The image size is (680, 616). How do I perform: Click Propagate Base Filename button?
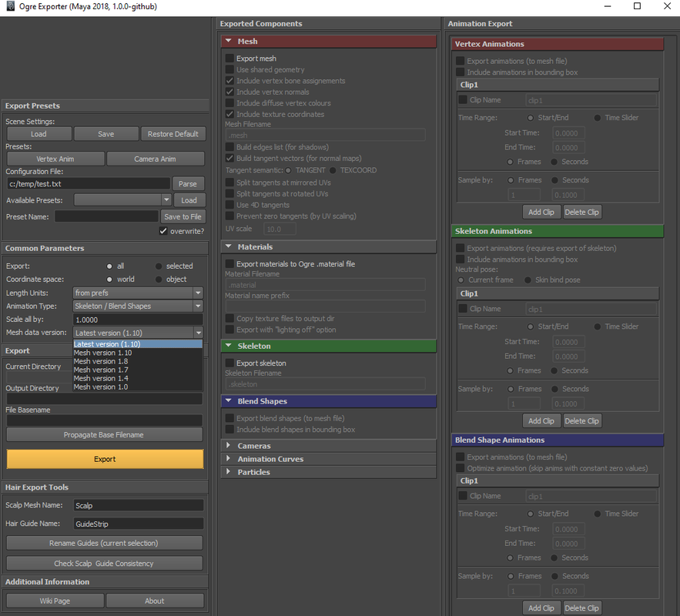coord(104,435)
